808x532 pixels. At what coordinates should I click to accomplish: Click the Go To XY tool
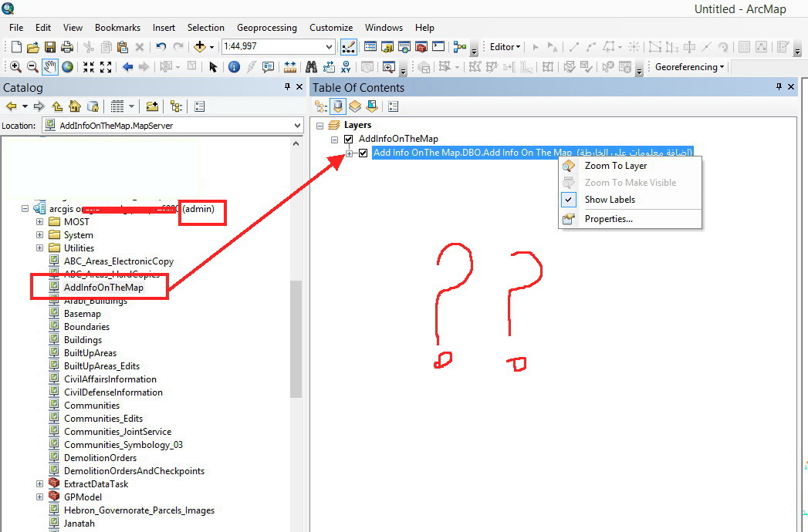click(x=345, y=67)
